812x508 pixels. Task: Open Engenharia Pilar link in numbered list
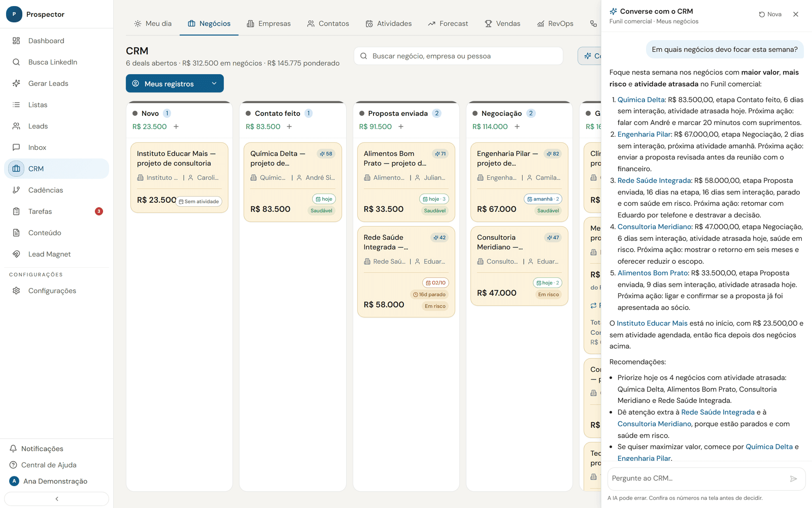click(x=644, y=134)
